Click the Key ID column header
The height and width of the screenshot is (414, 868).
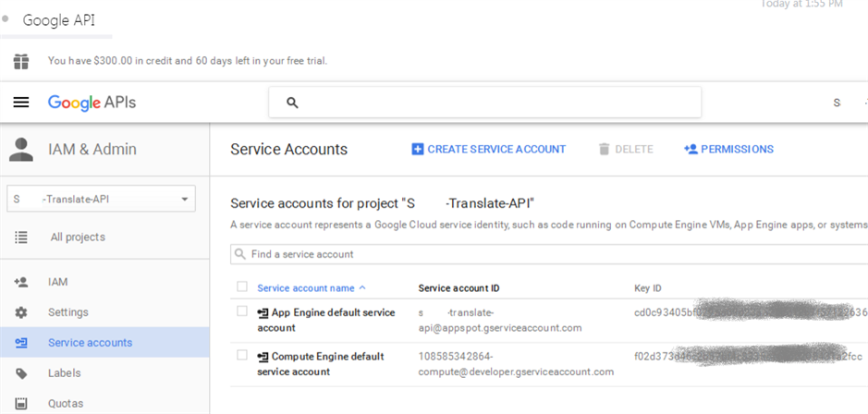click(648, 288)
